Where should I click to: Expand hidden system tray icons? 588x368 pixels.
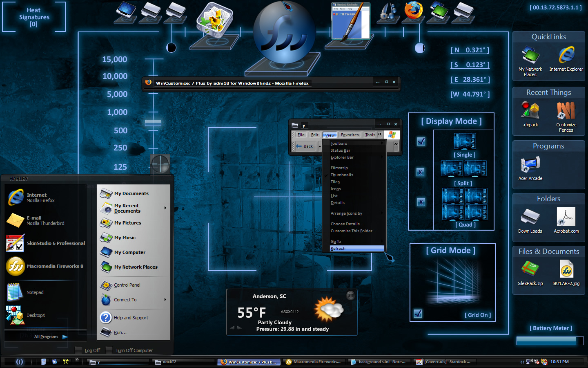(x=522, y=362)
